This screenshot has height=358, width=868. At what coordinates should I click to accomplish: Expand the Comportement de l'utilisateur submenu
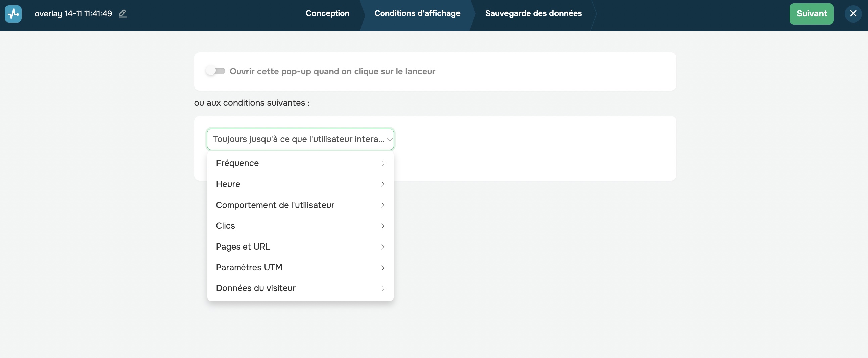275,205
